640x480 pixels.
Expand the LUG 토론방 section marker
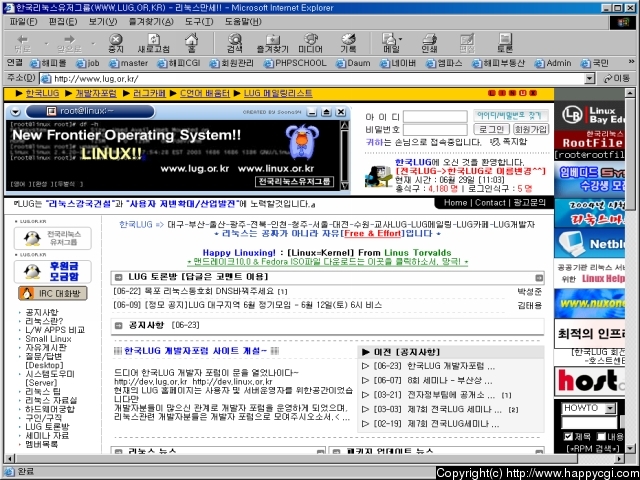(x=118, y=278)
